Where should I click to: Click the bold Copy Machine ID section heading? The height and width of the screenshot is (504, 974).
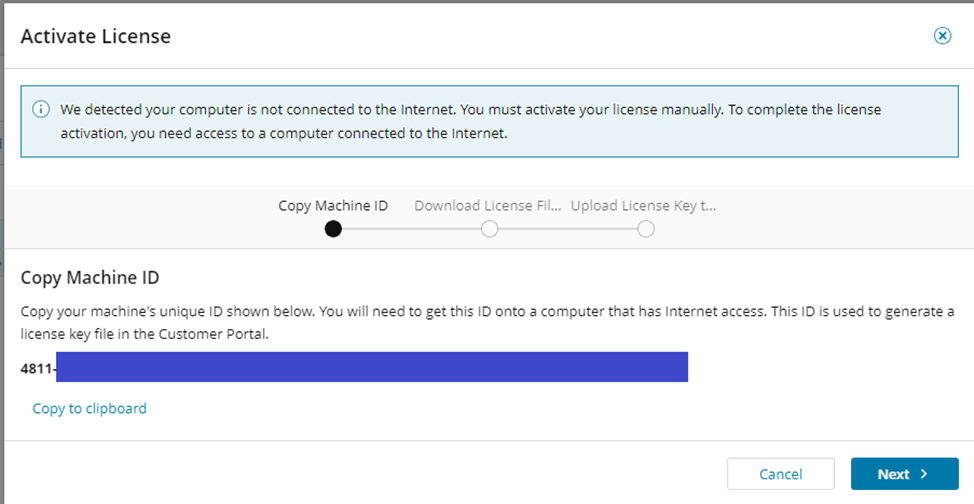tap(90, 277)
